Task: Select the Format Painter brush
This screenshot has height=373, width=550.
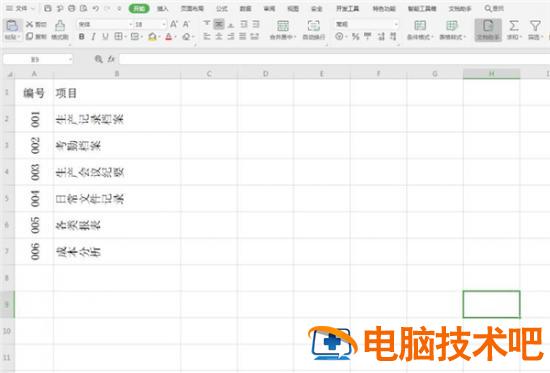Action: coord(60,25)
